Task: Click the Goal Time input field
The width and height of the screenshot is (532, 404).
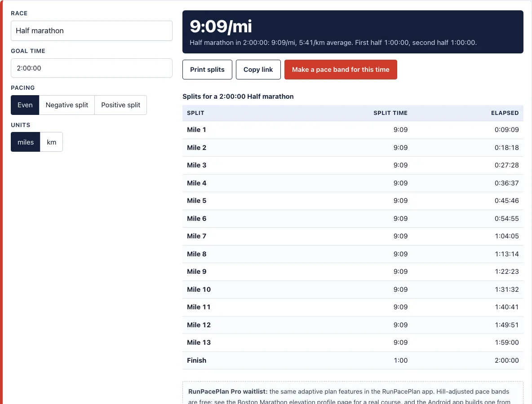Action: (x=92, y=68)
